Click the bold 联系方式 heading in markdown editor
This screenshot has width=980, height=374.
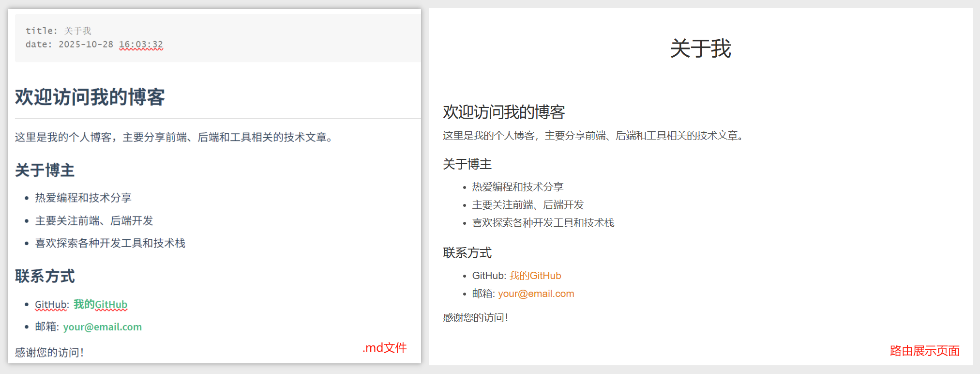tap(45, 276)
